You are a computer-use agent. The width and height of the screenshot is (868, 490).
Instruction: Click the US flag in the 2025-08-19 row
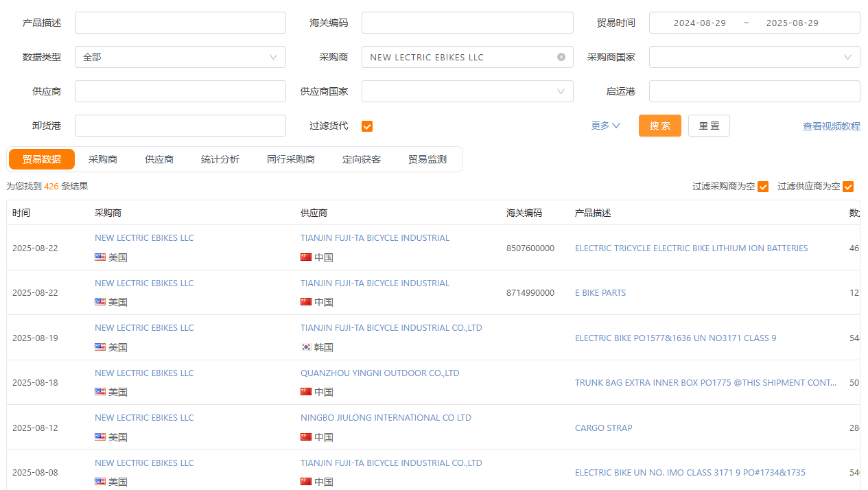pos(100,347)
